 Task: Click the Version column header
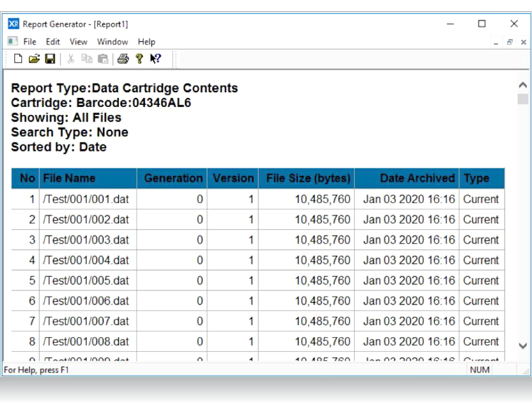click(x=233, y=178)
